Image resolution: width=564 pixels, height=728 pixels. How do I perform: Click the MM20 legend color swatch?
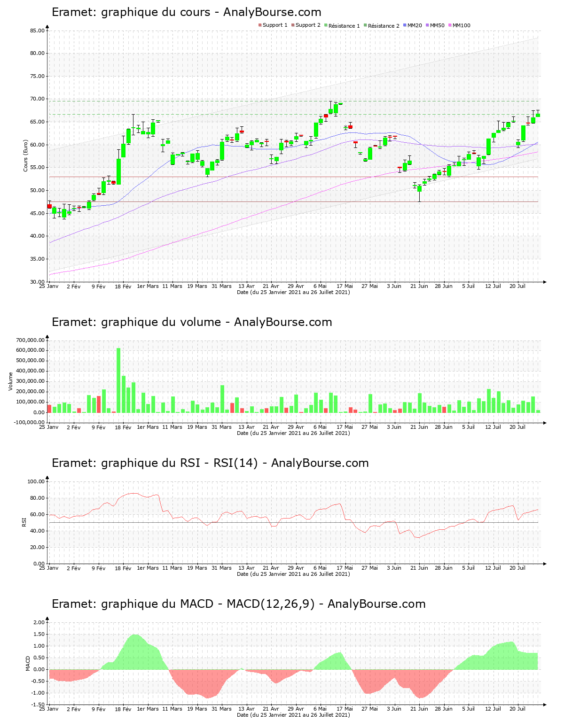(405, 25)
